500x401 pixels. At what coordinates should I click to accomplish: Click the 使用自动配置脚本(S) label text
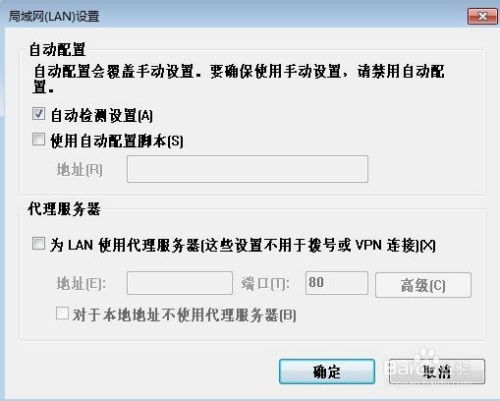tap(117, 141)
